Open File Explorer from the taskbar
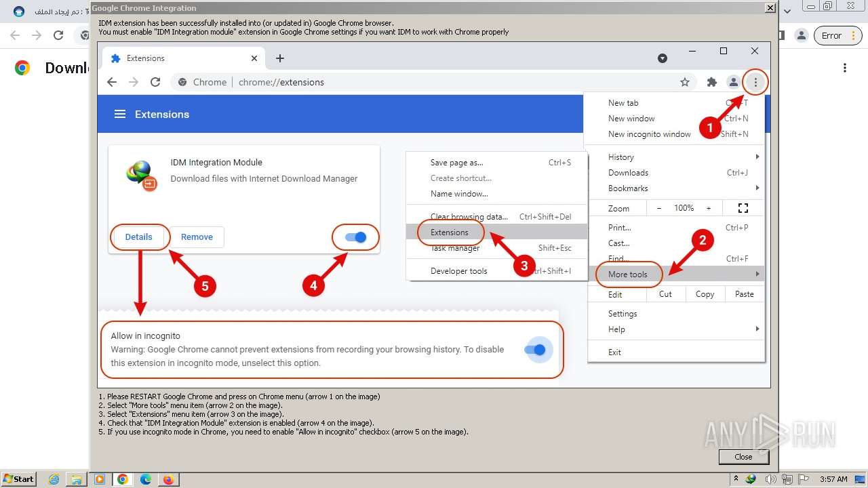The image size is (868, 488). [x=77, y=479]
